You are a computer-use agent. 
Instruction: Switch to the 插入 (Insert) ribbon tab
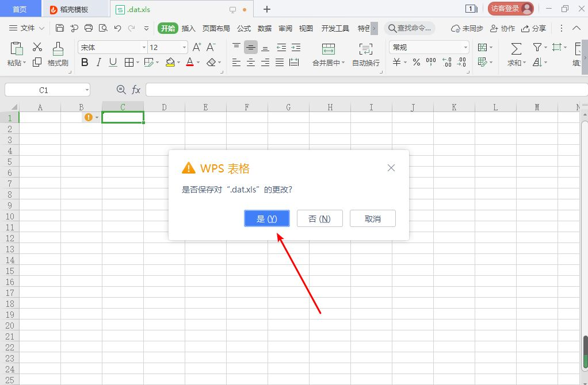point(189,28)
